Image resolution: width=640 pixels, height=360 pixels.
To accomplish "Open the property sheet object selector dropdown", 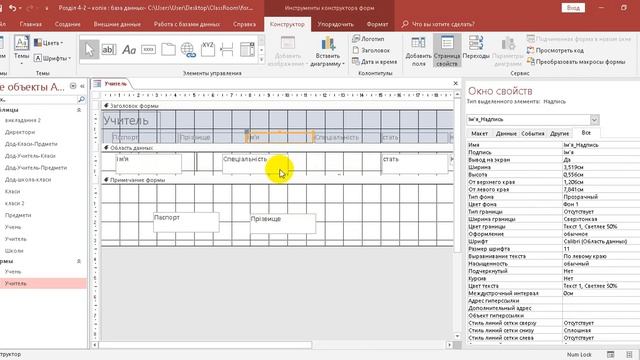I will point(594,120).
